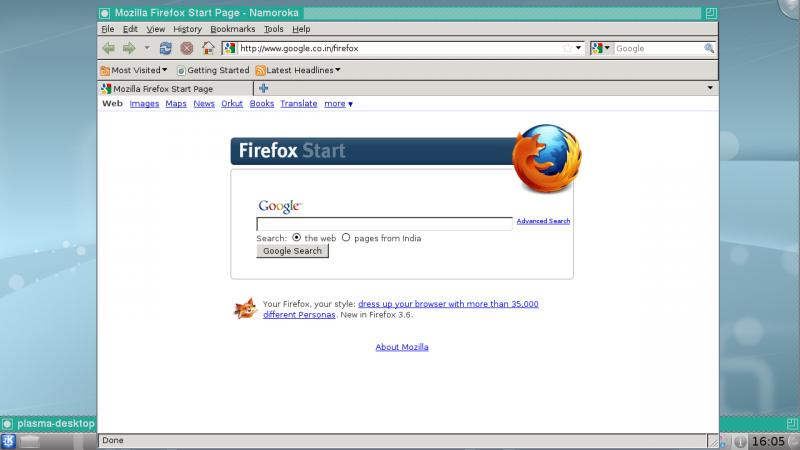
Task: Click the Firefox logo globe image
Action: click(x=547, y=158)
